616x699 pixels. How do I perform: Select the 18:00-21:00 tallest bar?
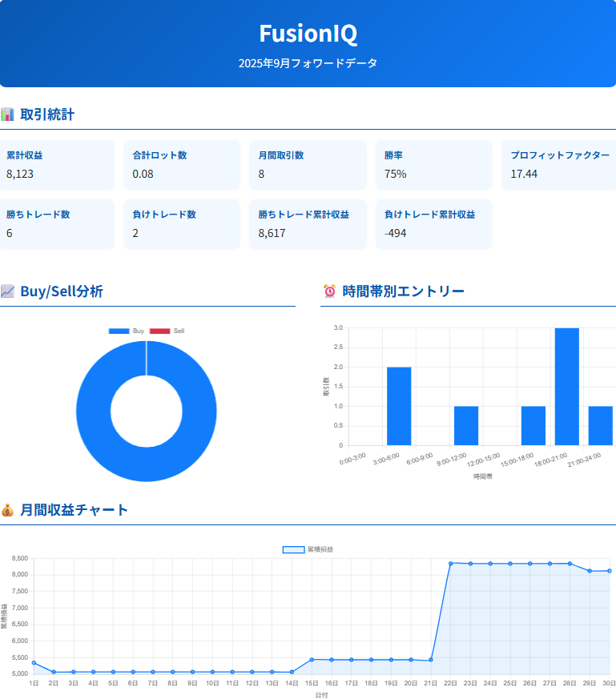[566, 386]
